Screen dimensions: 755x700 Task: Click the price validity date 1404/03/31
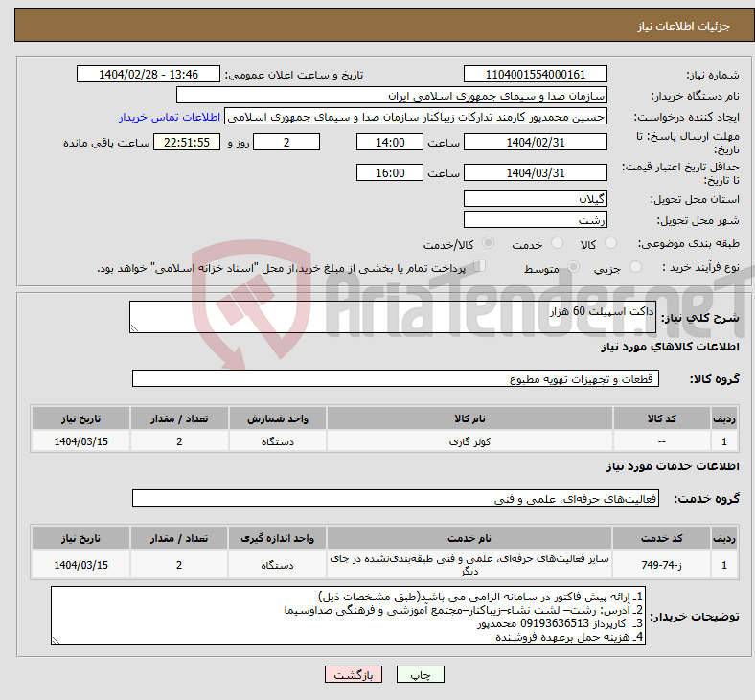(535, 172)
